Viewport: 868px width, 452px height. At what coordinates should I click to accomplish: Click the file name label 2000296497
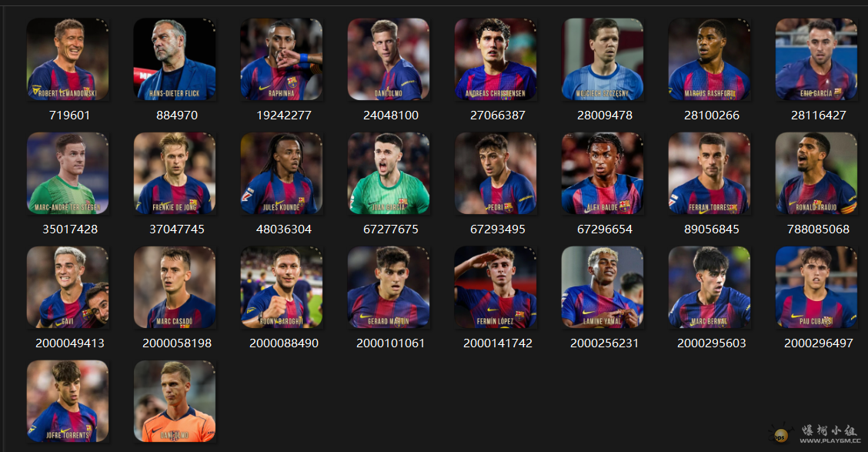point(818,343)
